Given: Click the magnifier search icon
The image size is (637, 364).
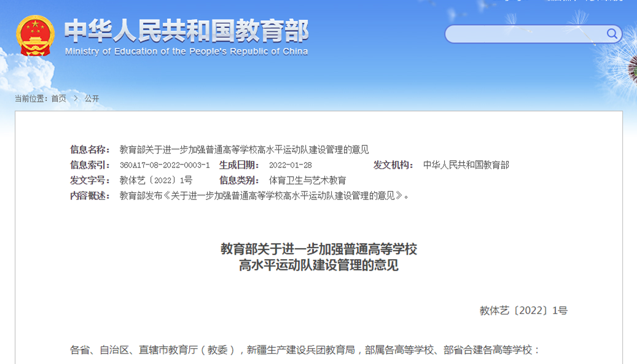Looking at the screenshot, I should 612,34.
